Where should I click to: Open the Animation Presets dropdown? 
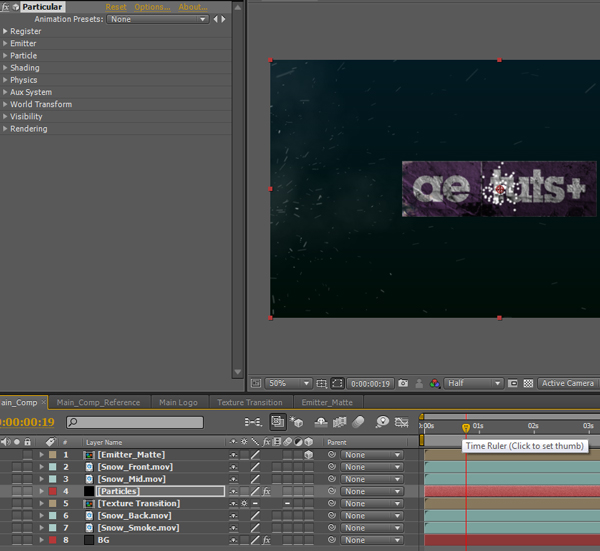click(158, 19)
